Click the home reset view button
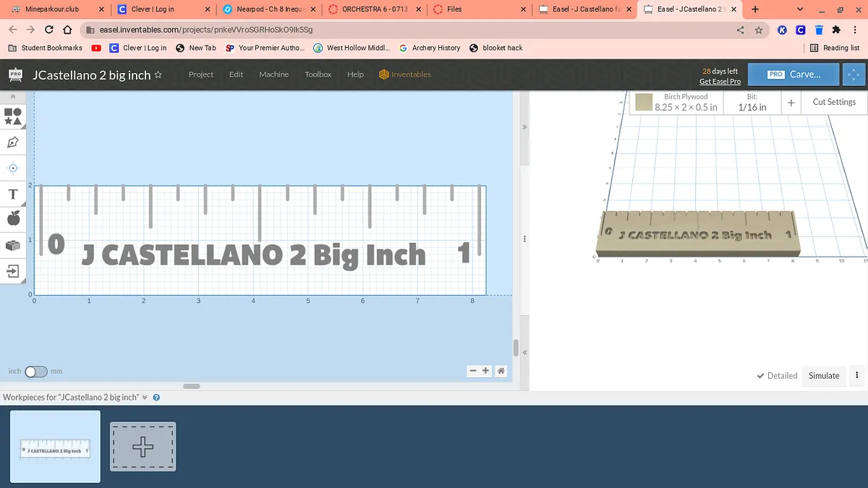This screenshot has height=488, width=868. click(x=501, y=371)
